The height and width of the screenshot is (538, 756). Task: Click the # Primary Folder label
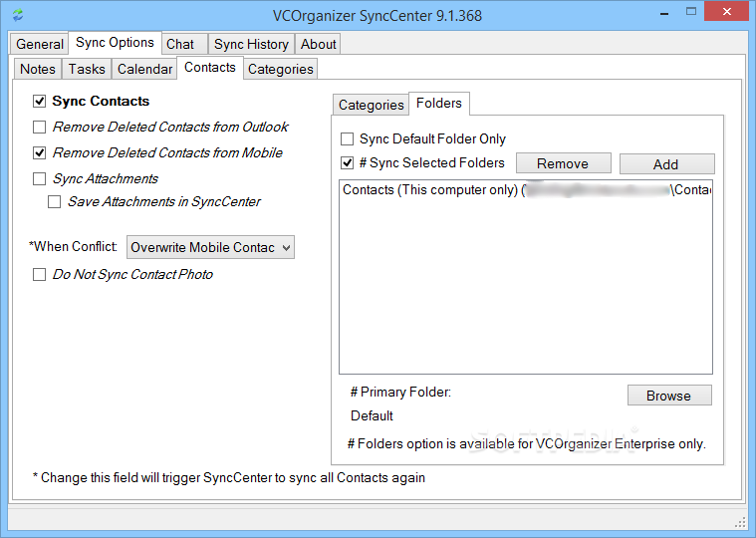pyautogui.click(x=400, y=392)
